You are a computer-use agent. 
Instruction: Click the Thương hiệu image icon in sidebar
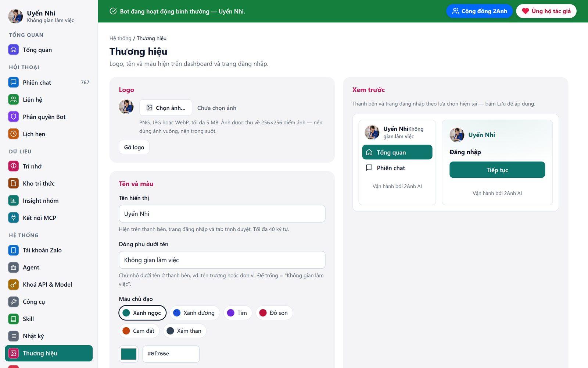click(14, 353)
